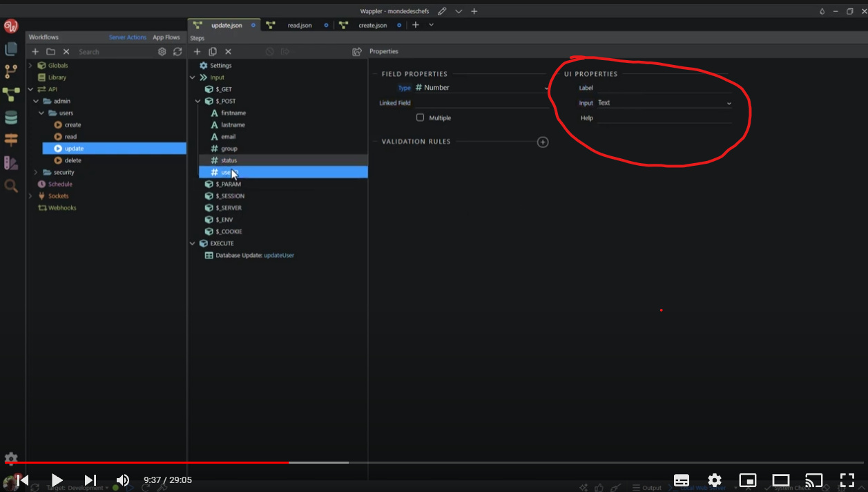Enable miniplayer mode
This screenshot has width=868, height=492.
click(748, 480)
